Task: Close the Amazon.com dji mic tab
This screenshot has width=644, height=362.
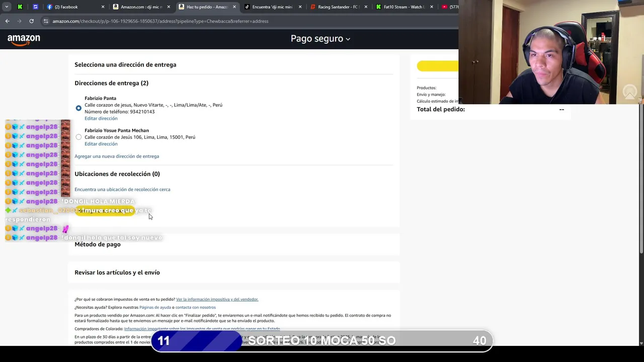Action: 170,7
